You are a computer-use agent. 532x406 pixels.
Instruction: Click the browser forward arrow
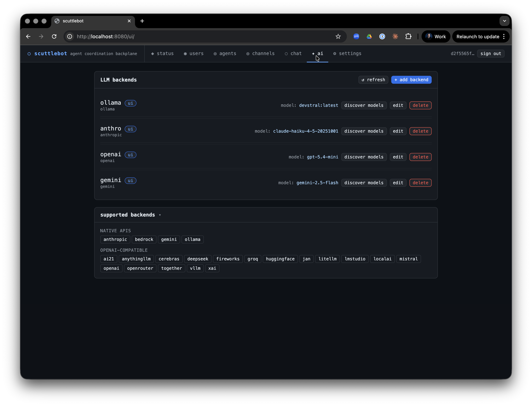pyautogui.click(x=41, y=36)
